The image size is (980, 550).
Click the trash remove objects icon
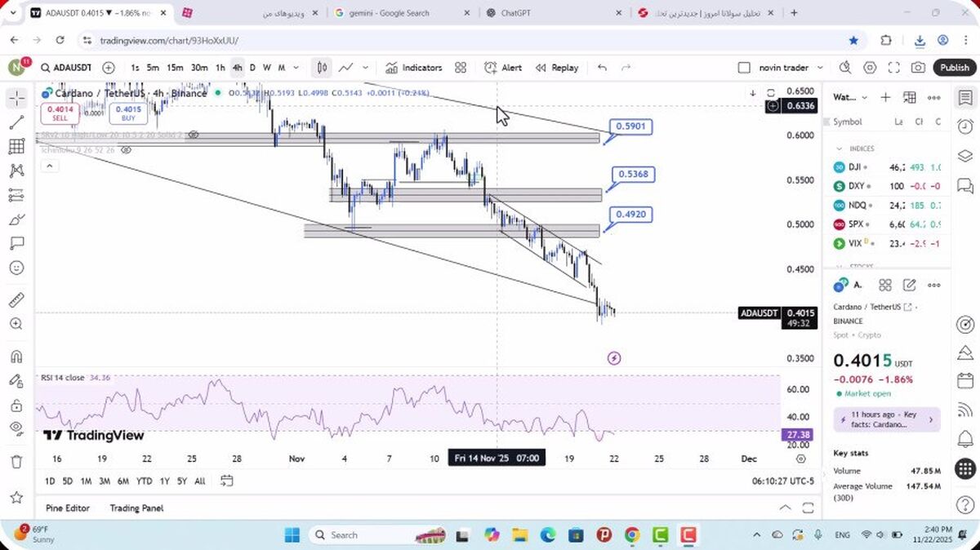16,462
